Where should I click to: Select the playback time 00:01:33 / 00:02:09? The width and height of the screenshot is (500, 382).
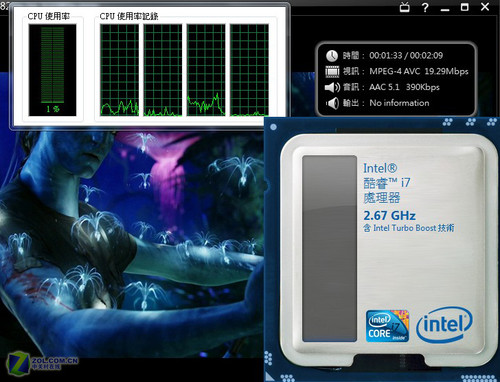coord(406,55)
